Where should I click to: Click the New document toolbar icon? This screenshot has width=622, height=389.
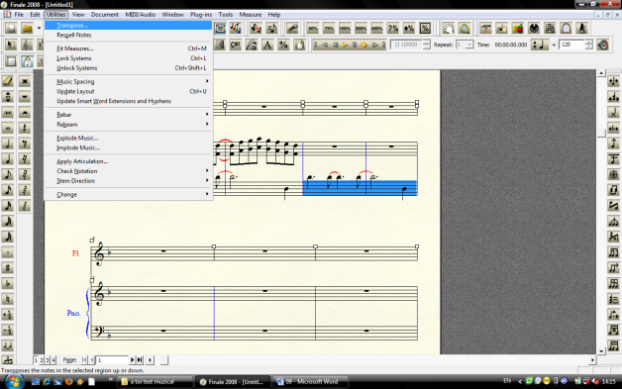point(11,29)
